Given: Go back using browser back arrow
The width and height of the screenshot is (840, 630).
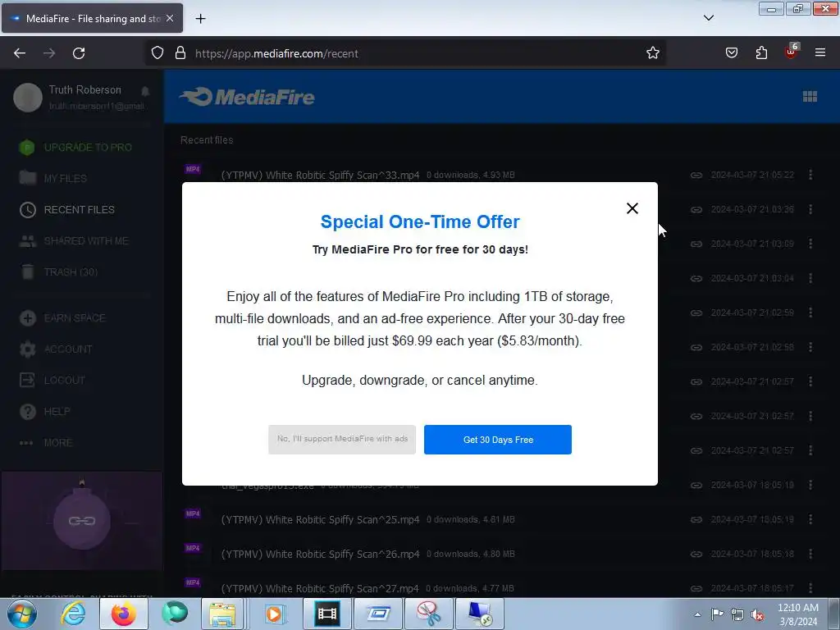Looking at the screenshot, I should click(20, 53).
